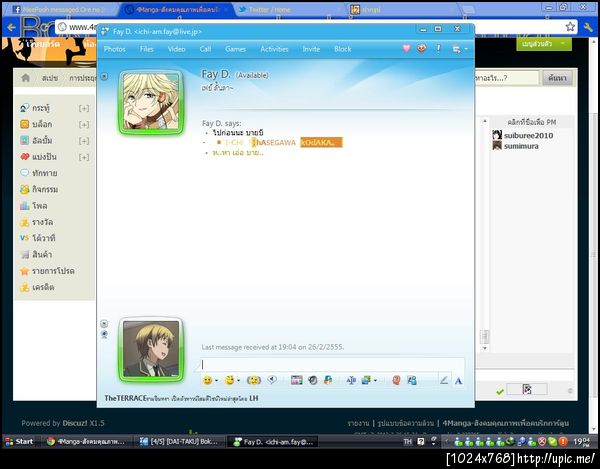Expand the [+] next to แบ่งปัน
This screenshot has height=469, width=600.
pyautogui.click(x=84, y=157)
